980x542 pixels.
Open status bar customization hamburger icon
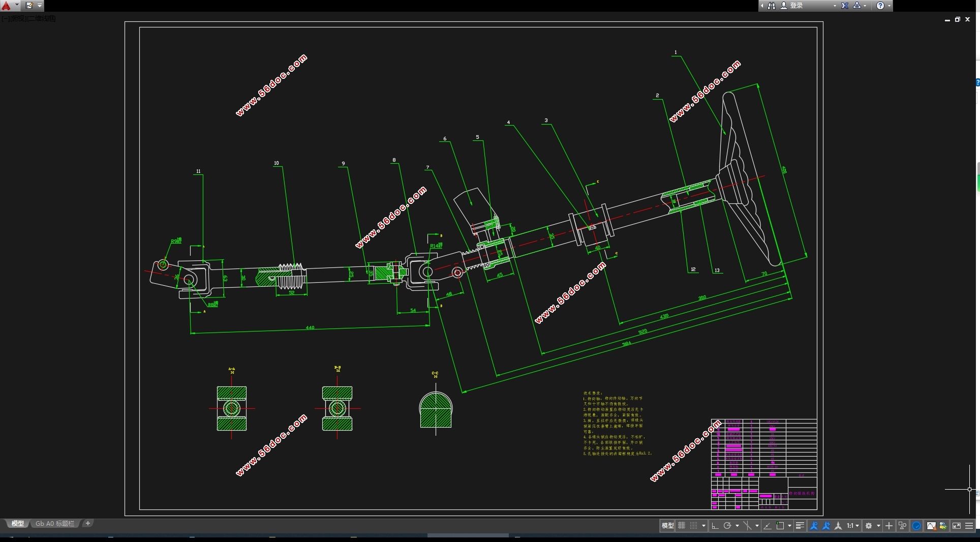[969, 526]
